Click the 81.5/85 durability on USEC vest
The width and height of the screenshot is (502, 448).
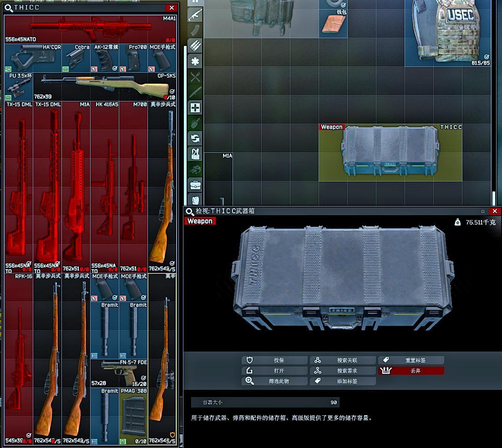(481, 63)
